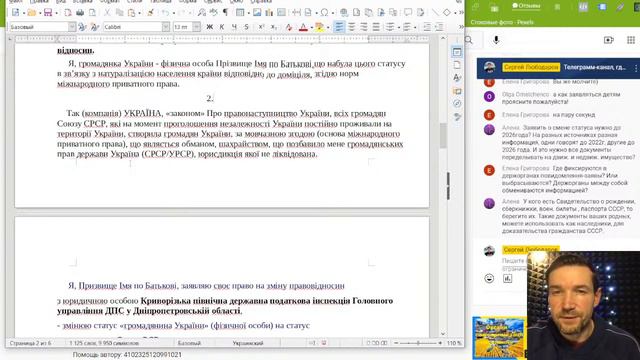Apply the yellow highlighting color
Screen dimensions: 640x360
[x=320, y=27]
